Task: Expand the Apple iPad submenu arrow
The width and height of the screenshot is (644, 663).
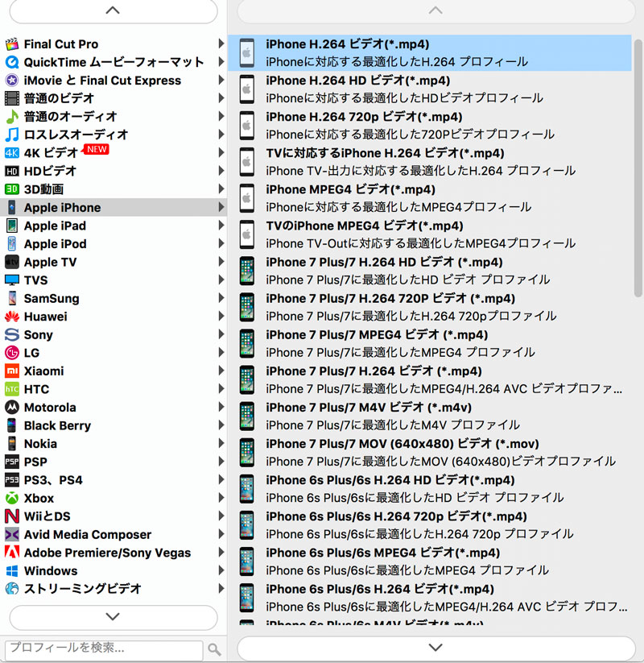Action: click(221, 226)
